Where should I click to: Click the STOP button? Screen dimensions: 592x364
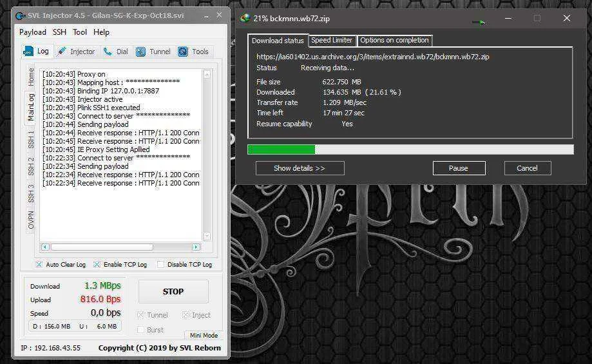click(173, 291)
